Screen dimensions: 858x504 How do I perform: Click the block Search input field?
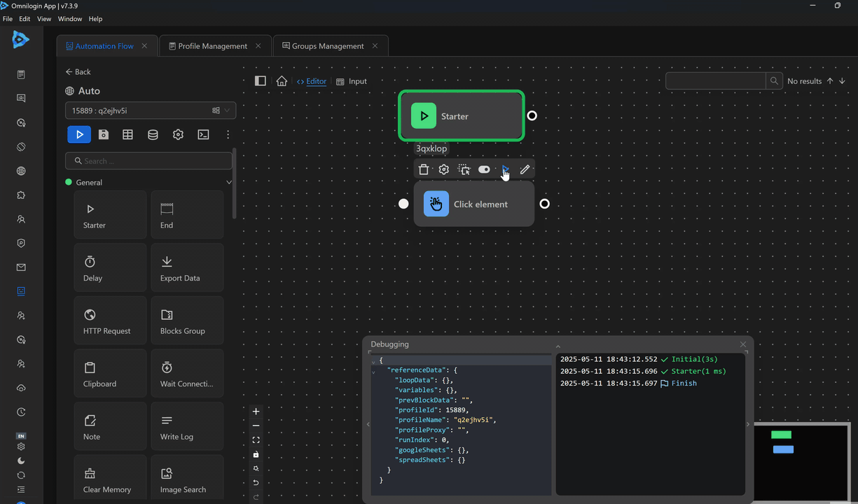pyautogui.click(x=148, y=161)
